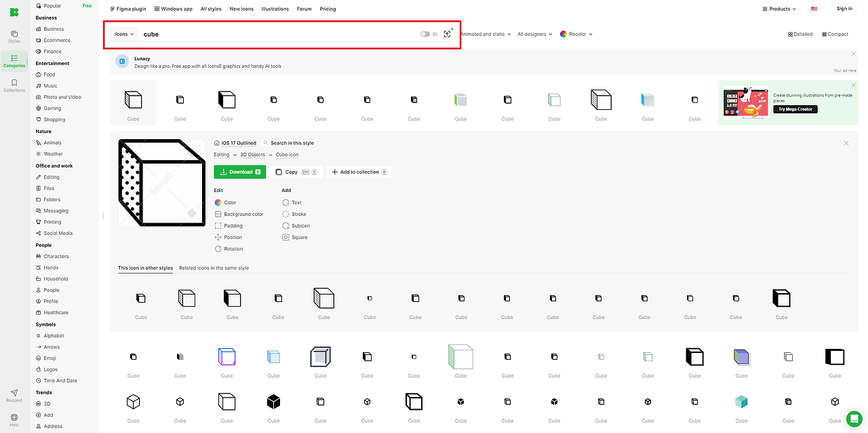Click the image search camera icon
The height and width of the screenshot is (433, 868).
pos(447,34)
